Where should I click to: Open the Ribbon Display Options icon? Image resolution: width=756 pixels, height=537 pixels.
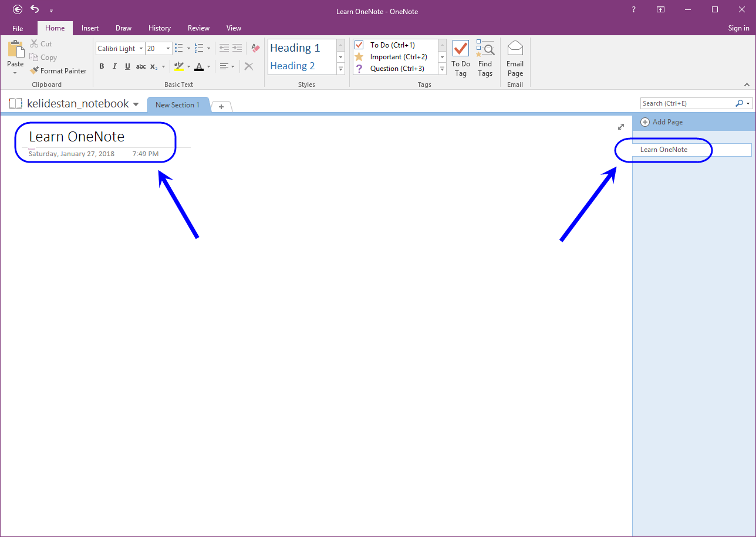click(x=660, y=9)
